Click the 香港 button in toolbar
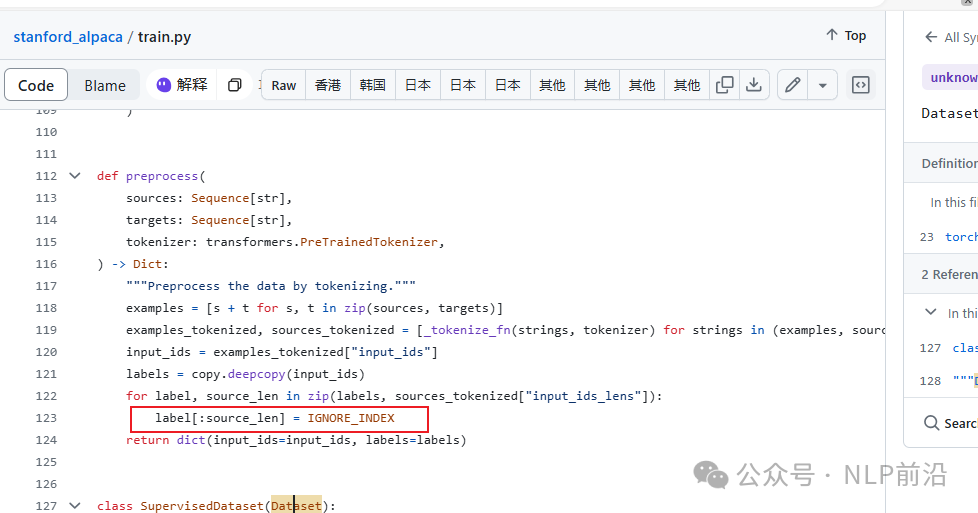Image resolution: width=978 pixels, height=513 pixels. click(328, 85)
